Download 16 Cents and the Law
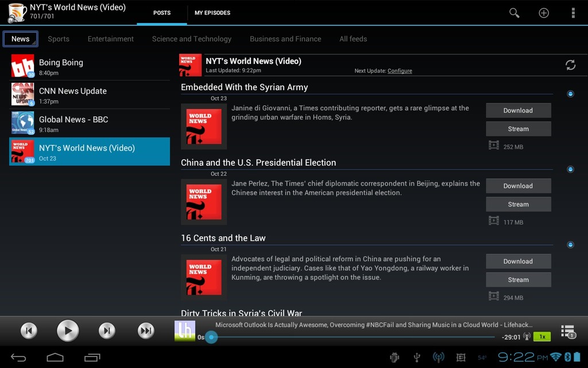Screen dimensions: 588x368 tap(519, 262)
